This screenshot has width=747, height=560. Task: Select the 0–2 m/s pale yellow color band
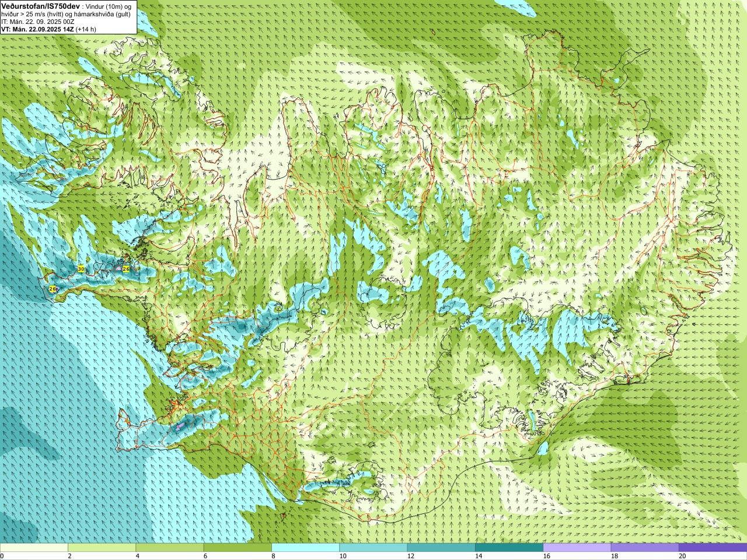34,548
